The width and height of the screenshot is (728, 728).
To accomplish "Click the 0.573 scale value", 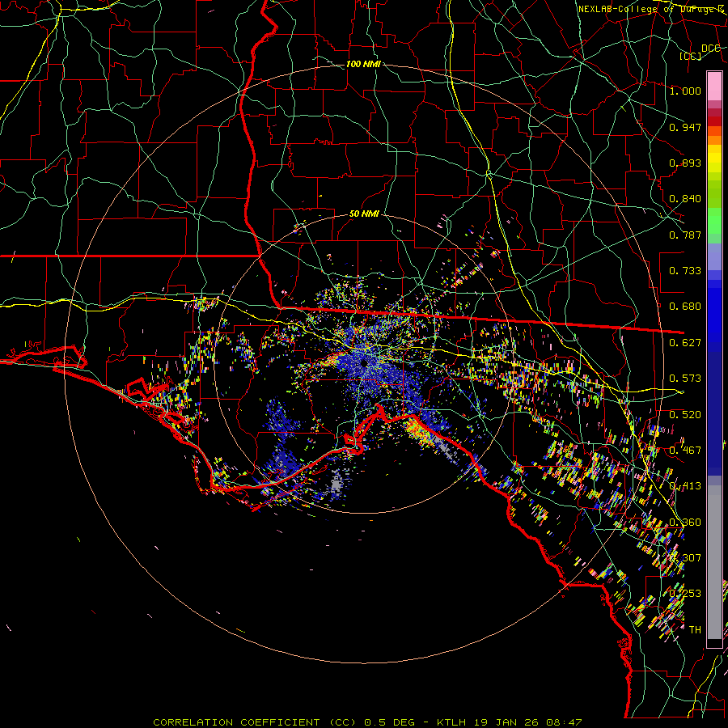I will [x=685, y=379].
